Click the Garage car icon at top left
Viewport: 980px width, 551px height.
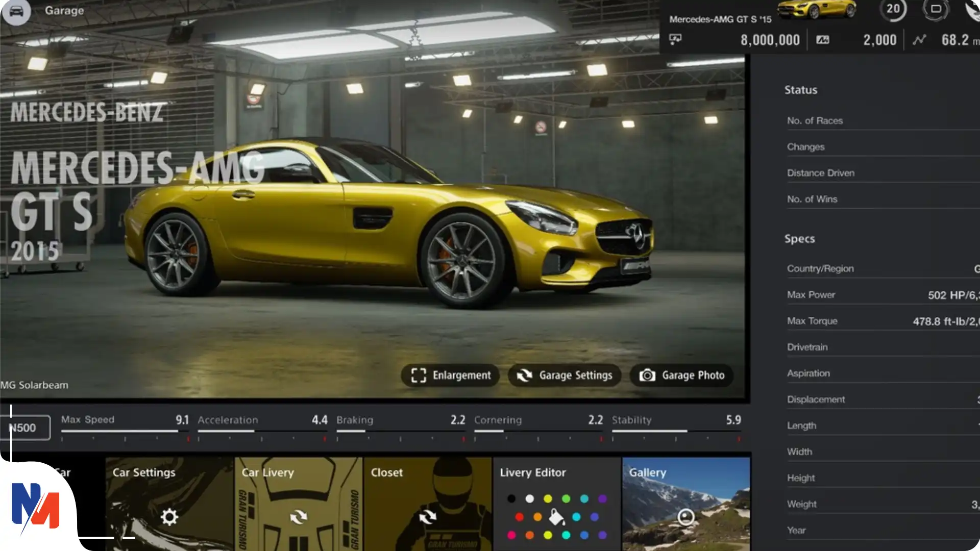[x=16, y=11]
